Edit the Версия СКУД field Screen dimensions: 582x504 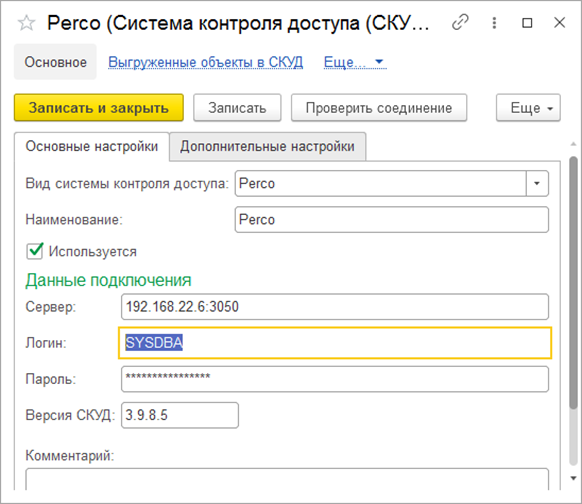click(180, 415)
